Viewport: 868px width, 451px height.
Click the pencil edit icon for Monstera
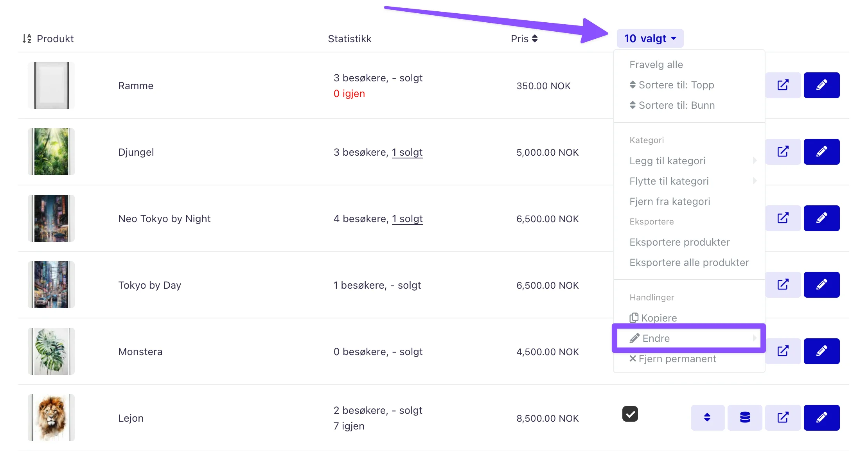[x=821, y=351]
